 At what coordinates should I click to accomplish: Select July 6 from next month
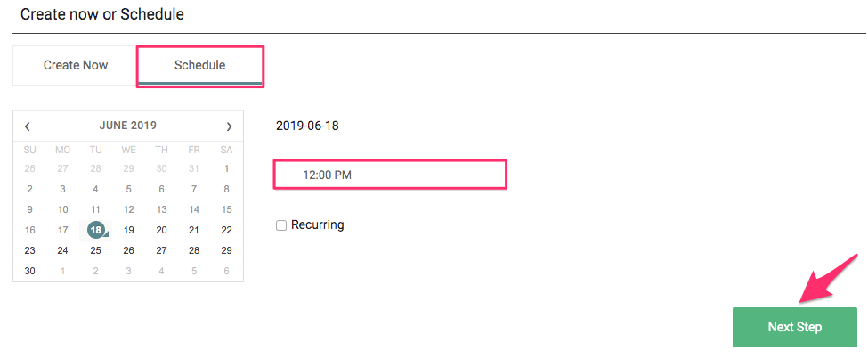(227, 271)
